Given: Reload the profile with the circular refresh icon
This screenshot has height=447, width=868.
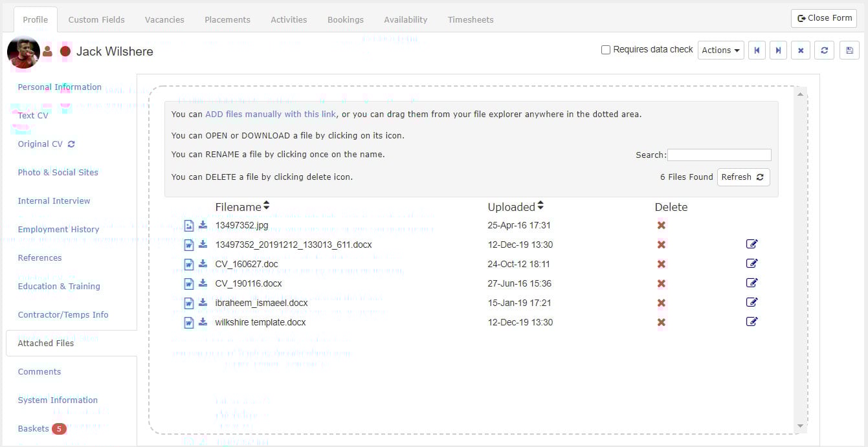Looking at the screenshot, I should (825, 50).
